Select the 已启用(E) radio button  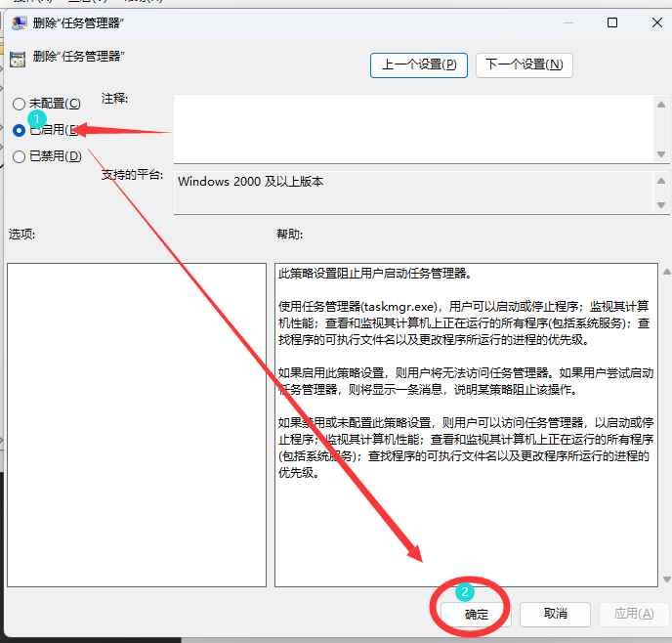[19, 130]
